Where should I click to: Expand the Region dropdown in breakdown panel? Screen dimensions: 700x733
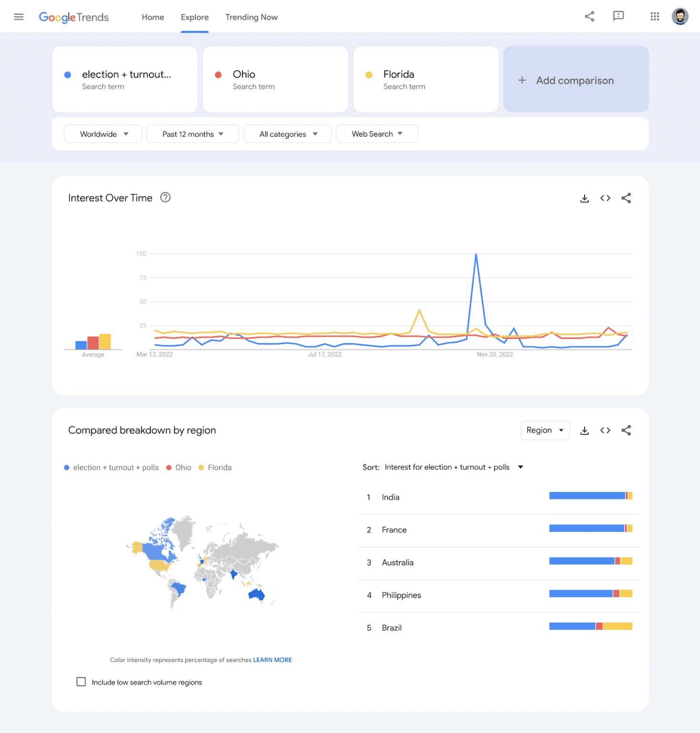click(545, 430)
